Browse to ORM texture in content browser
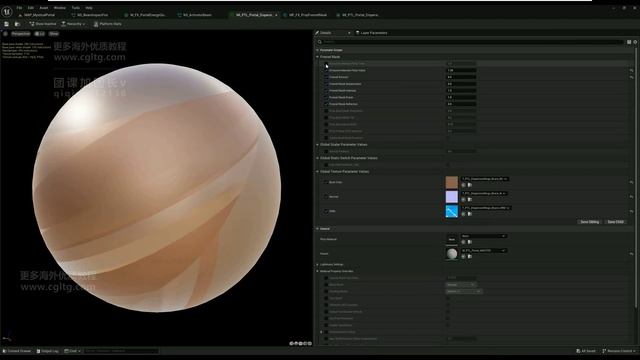Viewport: 640px width, 360px height. pyautogui.click(x=470, y=214)
